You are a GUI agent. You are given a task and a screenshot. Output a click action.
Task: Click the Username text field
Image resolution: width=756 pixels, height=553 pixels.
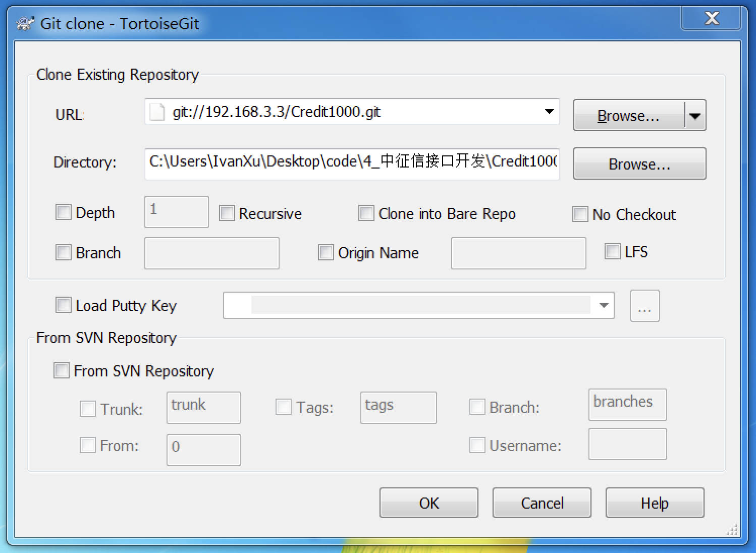click(x=628, y=444)
